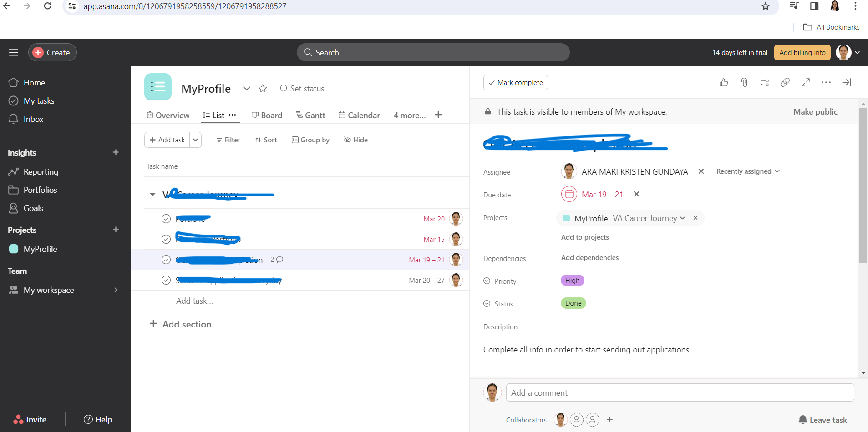Image resolution: width=868 pixels, height=432 pixels.
Task: Change the High priority tag
Action: 572,281
